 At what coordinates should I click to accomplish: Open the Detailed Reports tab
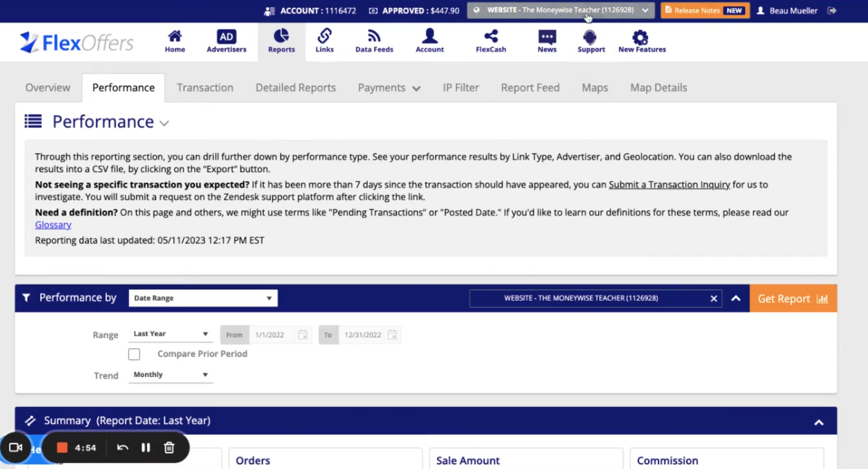pos(295,88)
